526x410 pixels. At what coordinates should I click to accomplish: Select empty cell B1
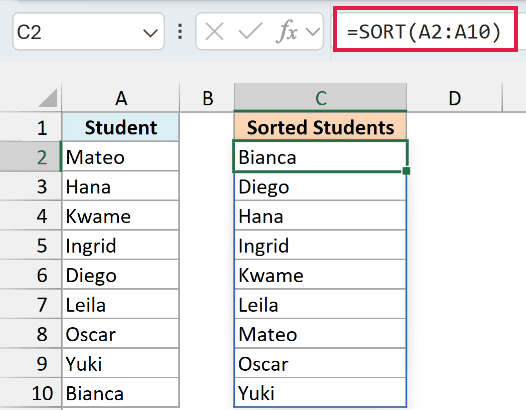[x=207, y=127]
